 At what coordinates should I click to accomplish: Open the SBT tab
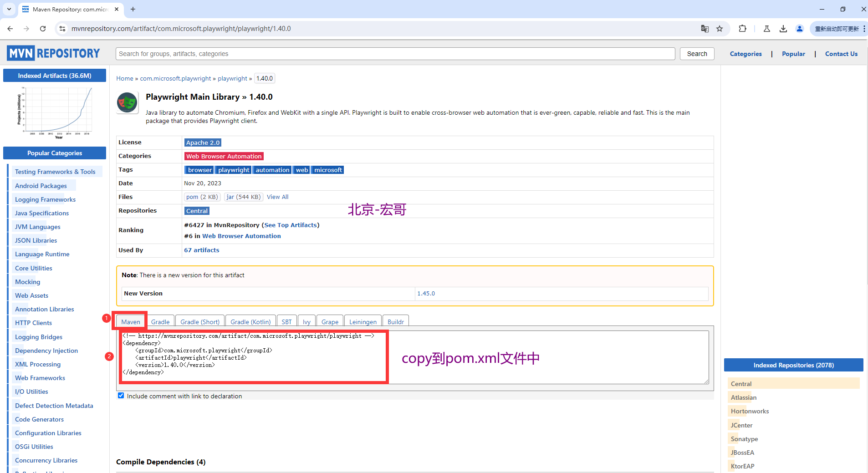click(287, 321)
